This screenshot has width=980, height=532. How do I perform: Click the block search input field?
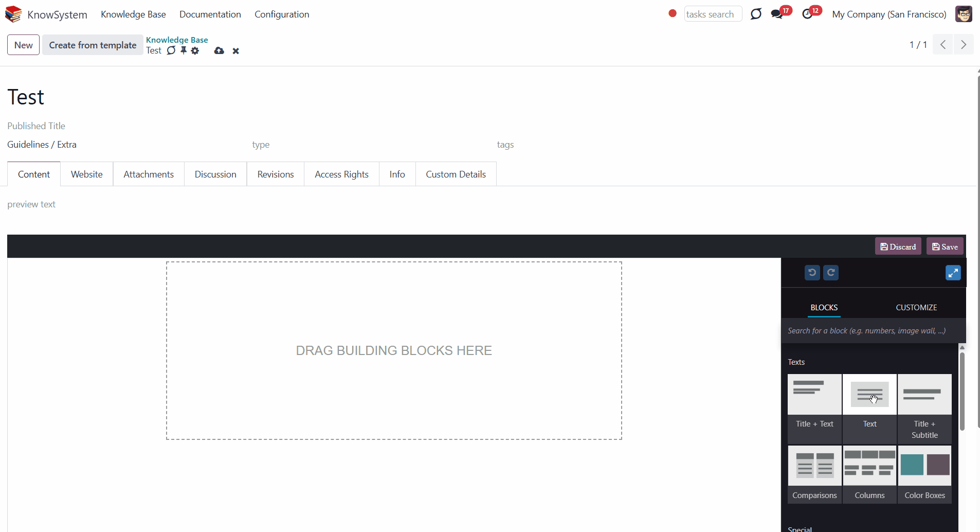pyautogui.click(x=873, y=331)
